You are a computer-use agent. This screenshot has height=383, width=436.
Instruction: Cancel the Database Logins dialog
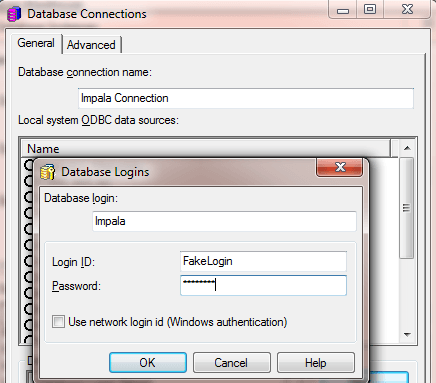click(x=232, y=362)
